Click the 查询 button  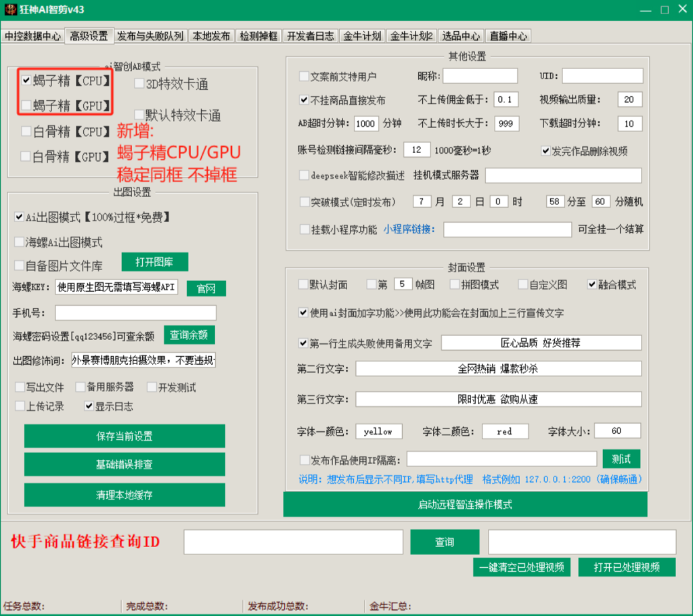point(445,542)
